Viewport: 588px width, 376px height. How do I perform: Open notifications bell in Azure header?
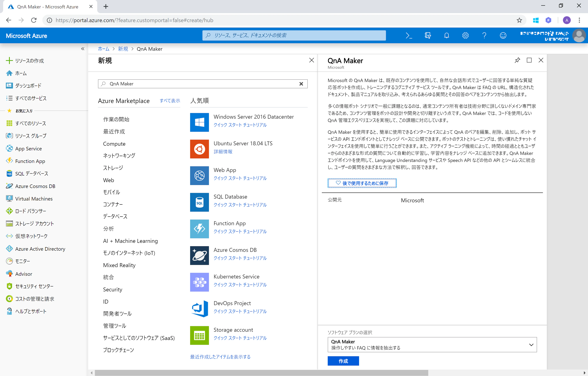(x=446, y=35)
